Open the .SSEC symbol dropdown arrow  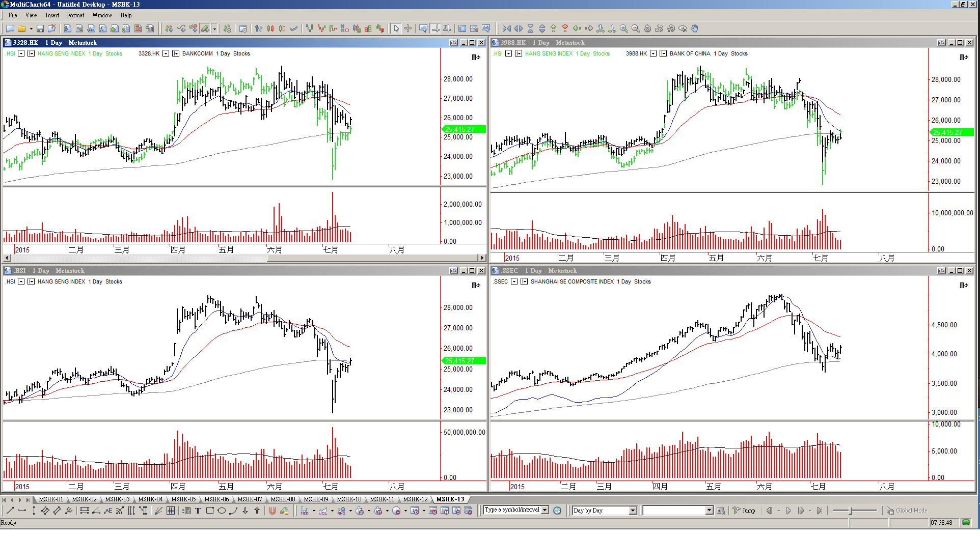pos(514,281)
